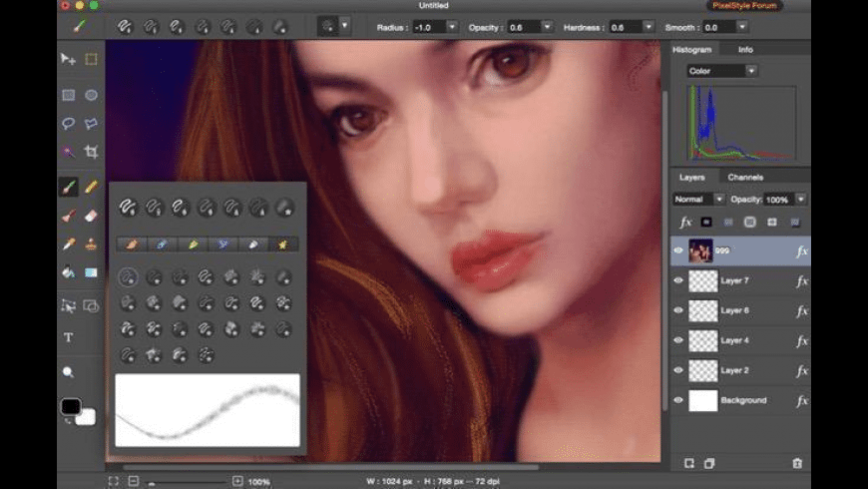Select the Text tool

tap(68, 337)
